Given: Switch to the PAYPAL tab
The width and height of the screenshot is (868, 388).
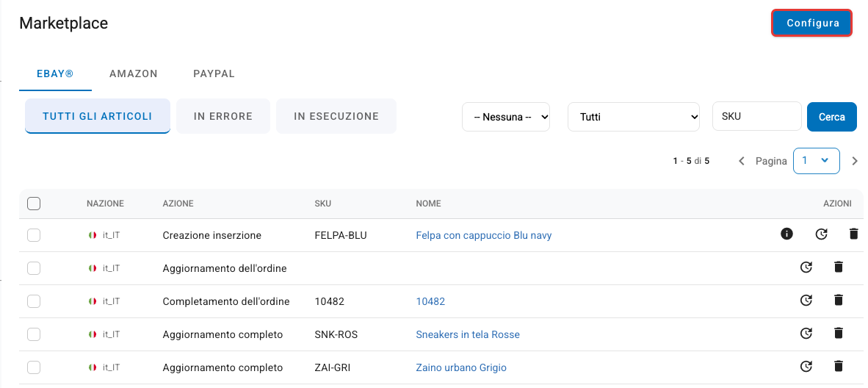Looking at the screenshot, I should tap(214, 73).
